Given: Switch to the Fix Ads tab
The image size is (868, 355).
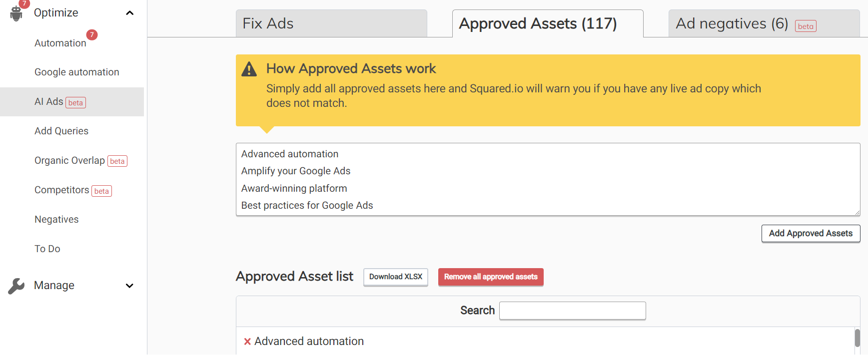Looking at the screenshot, I should coord(331,23).
